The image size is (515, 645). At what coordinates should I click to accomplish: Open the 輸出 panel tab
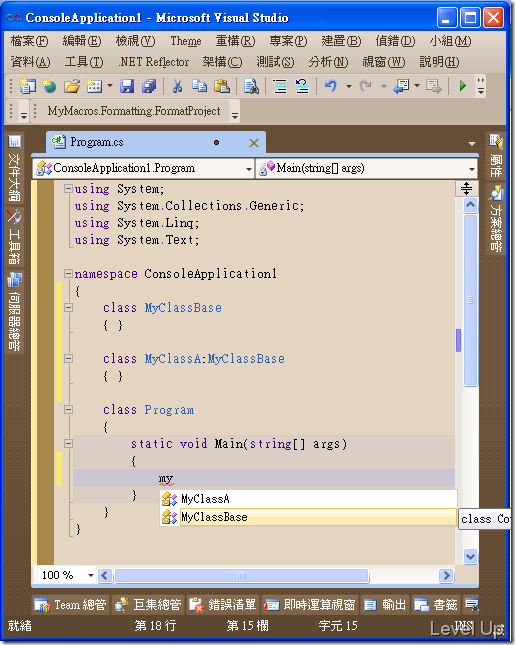[x=385, y=605]
